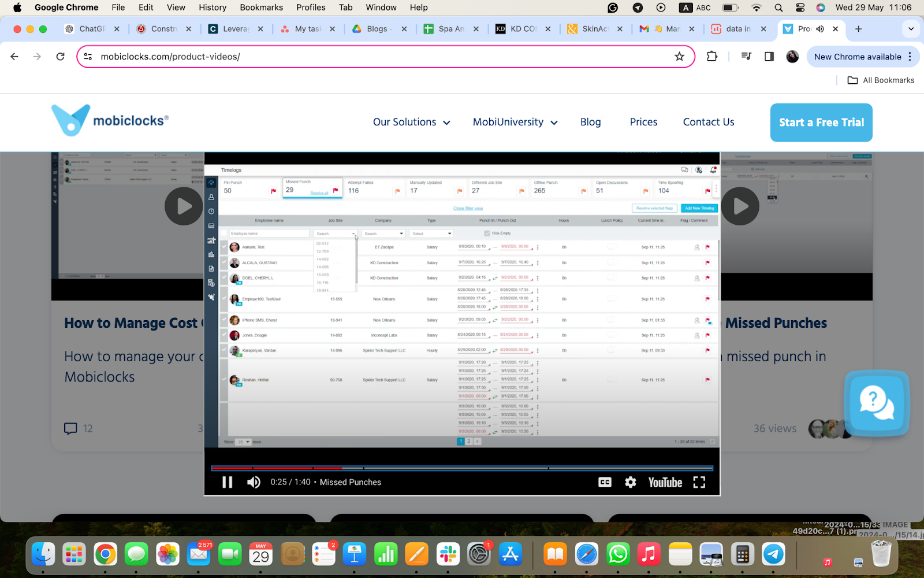Check the ALCALA, GUSTAVO row checkbox

(x=224, y=262)
